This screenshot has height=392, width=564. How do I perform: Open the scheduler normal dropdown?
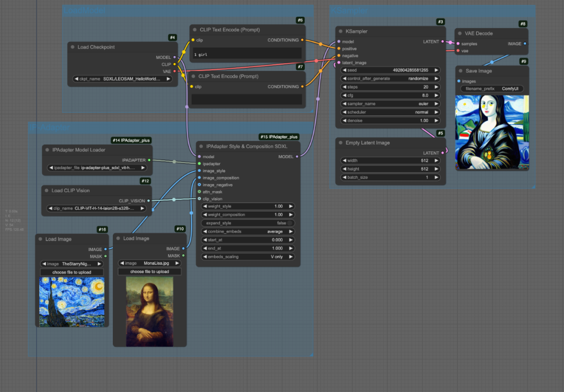(390, 112)
